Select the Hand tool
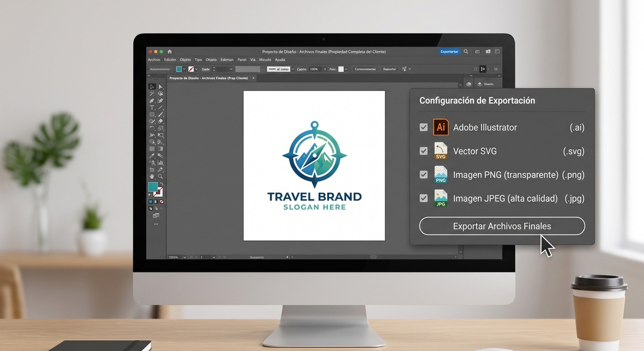This screenshot has width=644, height=351. coord(152,176)
